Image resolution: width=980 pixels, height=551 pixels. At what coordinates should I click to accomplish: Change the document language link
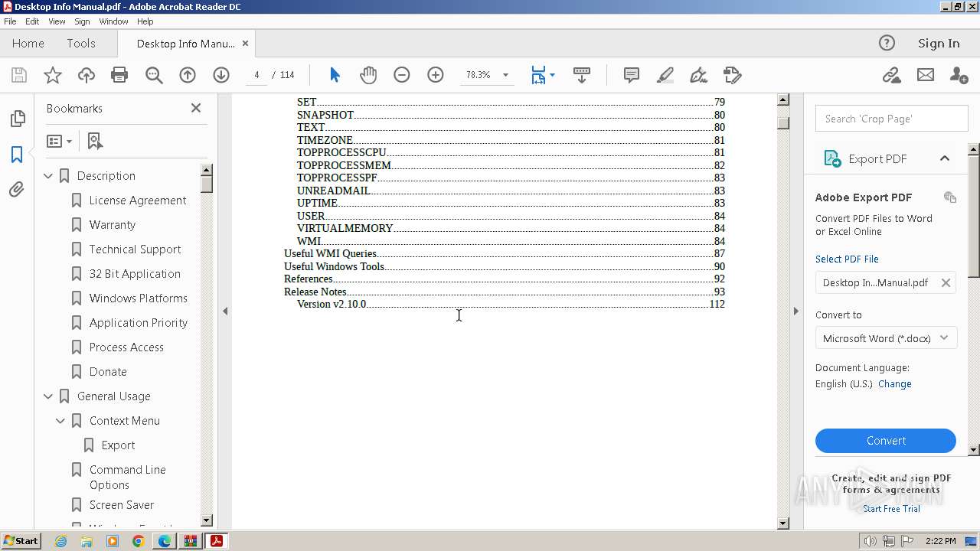[x=894, y=384]
